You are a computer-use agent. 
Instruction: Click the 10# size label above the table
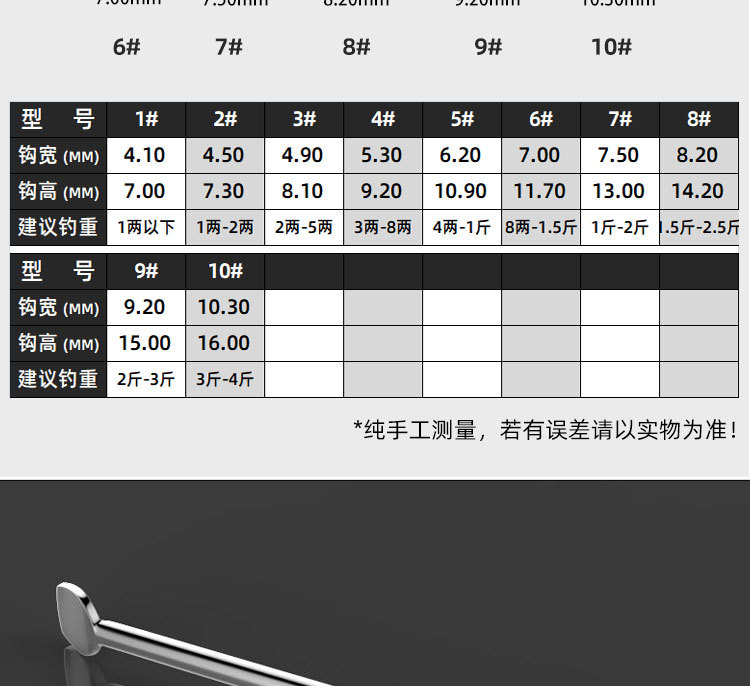click(x=611, y=47)
